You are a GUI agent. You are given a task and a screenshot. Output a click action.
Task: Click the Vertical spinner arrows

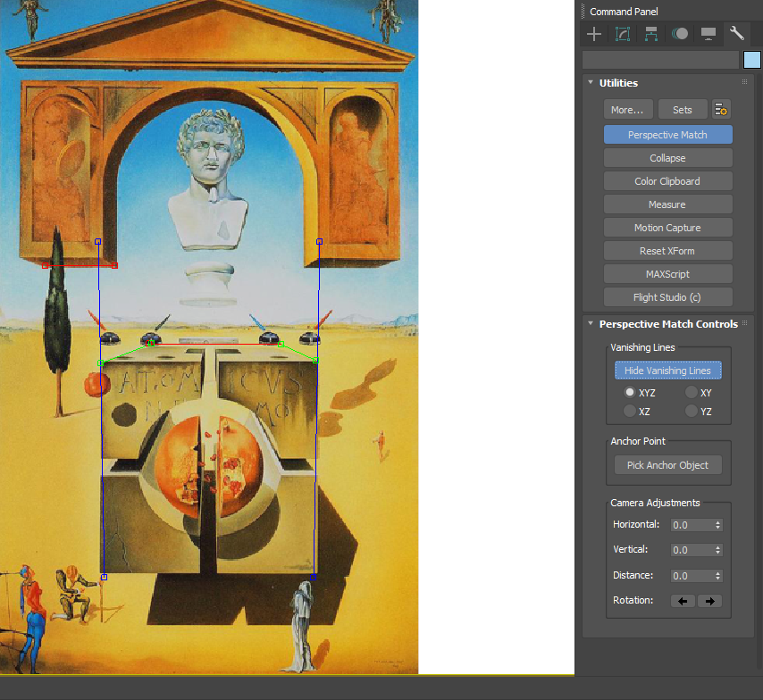(x=717, y=550)
